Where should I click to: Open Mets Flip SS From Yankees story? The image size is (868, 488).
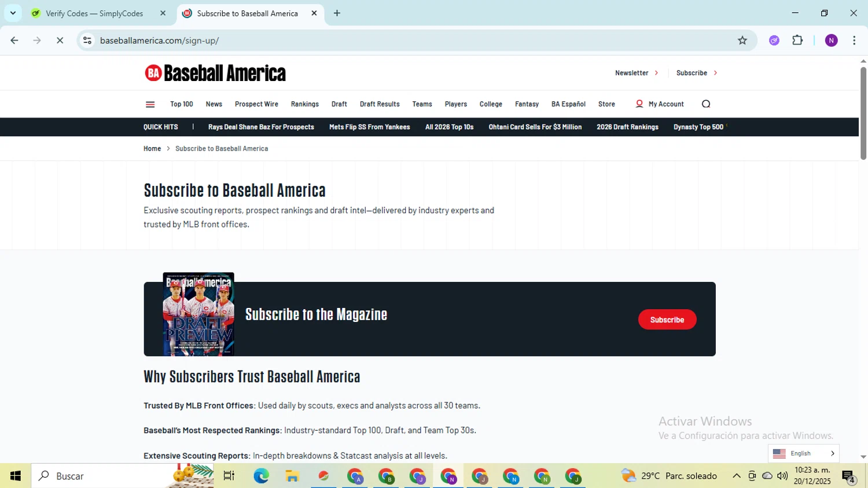coord(370,127)
